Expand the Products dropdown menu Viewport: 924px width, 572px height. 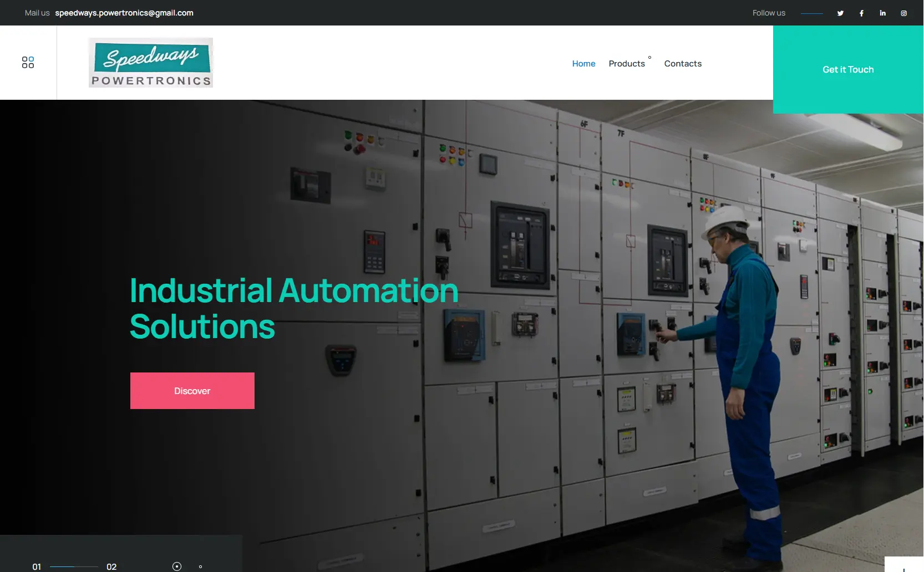tap(627, 64)
